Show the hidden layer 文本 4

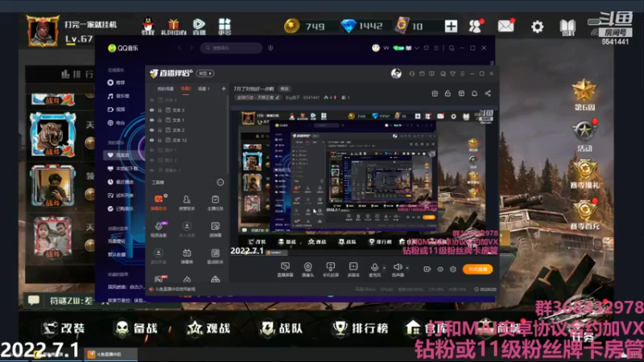pyautogui.click(x=152, y=100)
